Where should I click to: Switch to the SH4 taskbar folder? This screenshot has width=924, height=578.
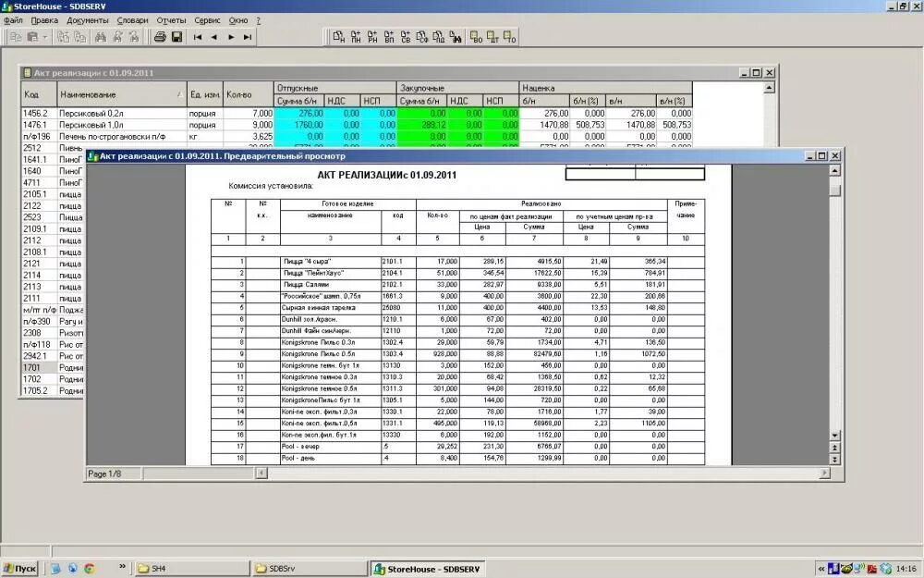pos(191,569)
